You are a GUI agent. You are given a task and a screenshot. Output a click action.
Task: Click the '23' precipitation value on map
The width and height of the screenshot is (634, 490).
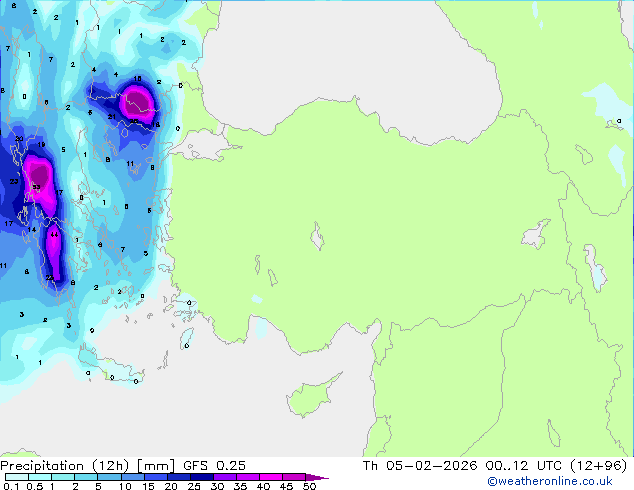click(14, 182)
